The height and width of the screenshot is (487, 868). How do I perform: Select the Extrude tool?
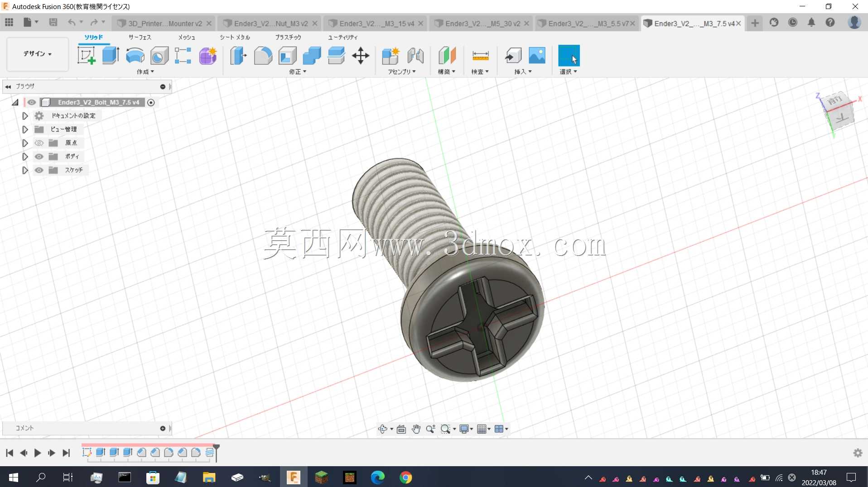click(x=111, y=56)
